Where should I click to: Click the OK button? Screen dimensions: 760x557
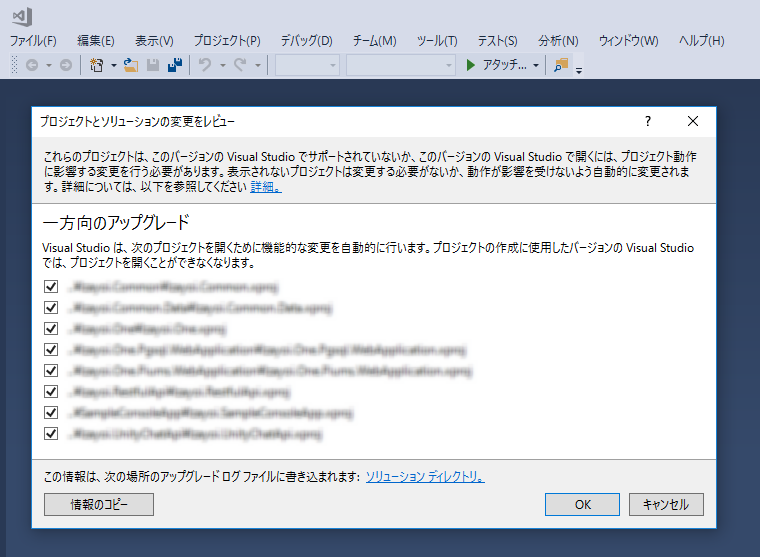pyautogui.click(x=582, y=505)
